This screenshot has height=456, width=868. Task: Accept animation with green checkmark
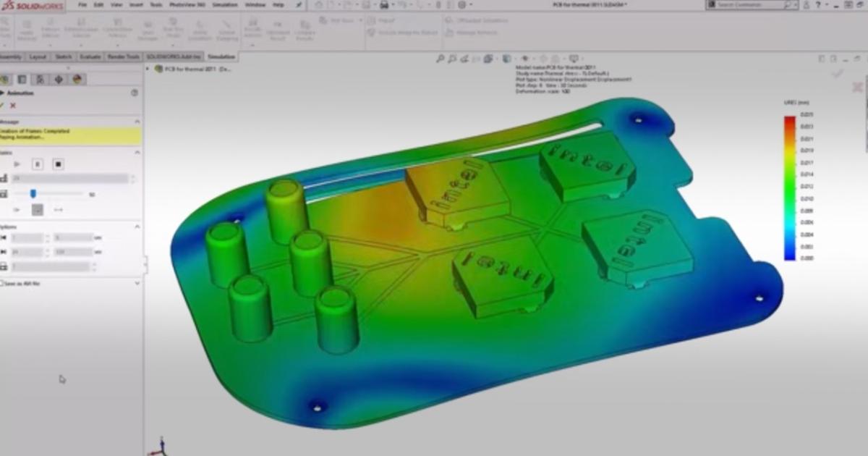pos(2,105)
